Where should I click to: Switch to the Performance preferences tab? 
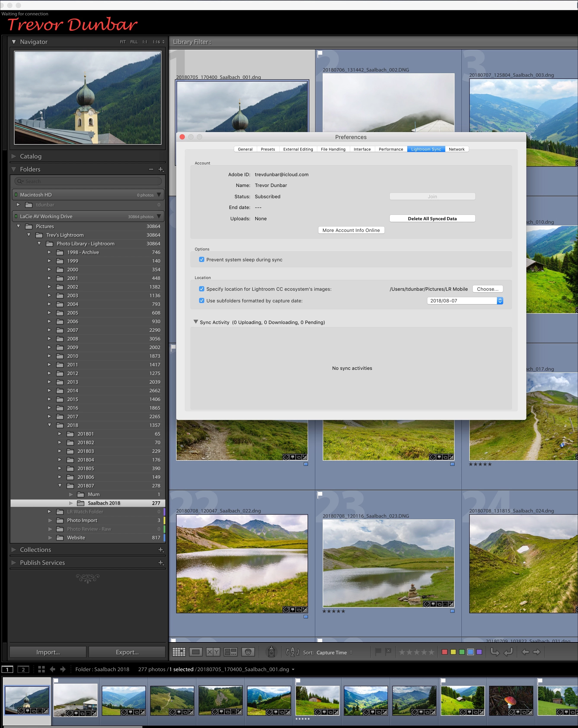tap(391, 149)
